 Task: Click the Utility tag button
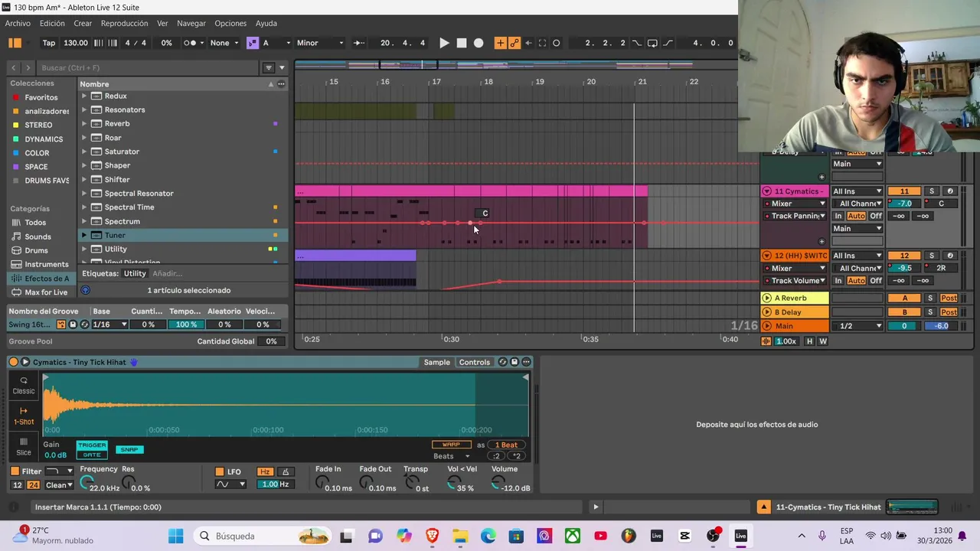pyautogui.click(x=135, y=273)
